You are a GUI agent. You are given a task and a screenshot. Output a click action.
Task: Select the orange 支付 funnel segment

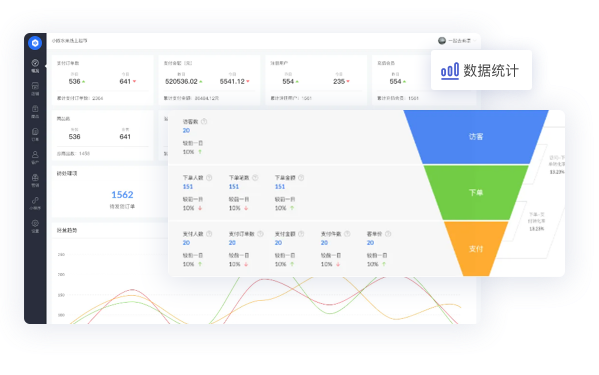click(x=476, y=249)
